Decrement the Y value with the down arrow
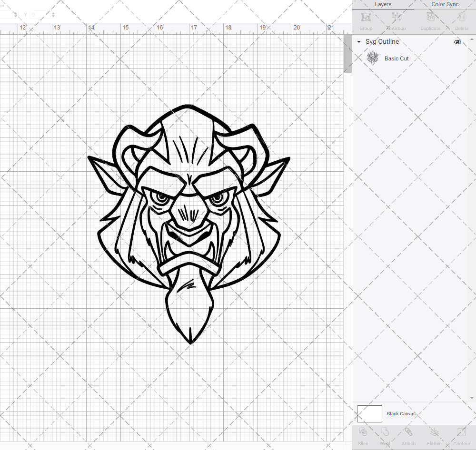 click(x=53, y=17)
